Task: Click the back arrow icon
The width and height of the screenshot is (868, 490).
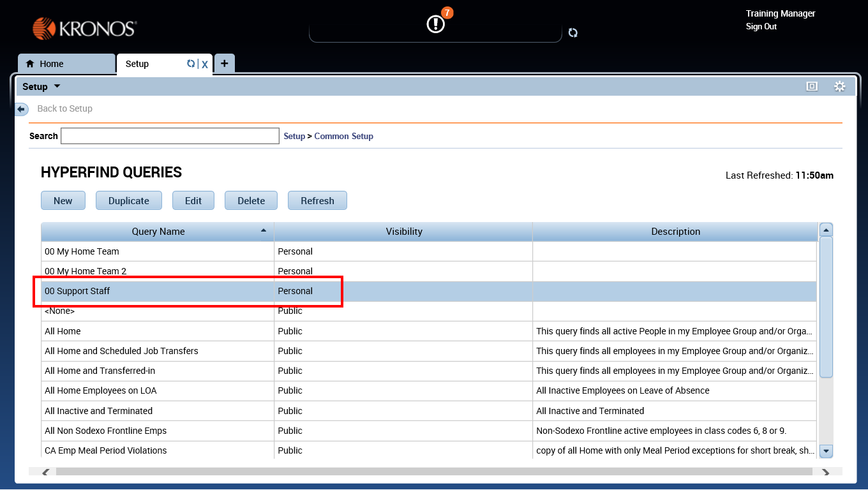Action: [x=22, y=109]
